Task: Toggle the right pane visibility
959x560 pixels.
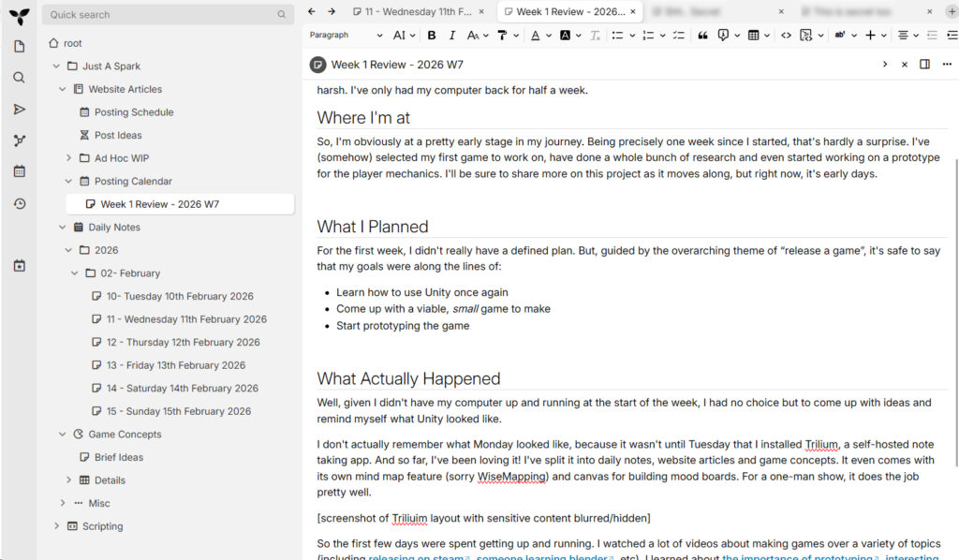Action: click(924, 65)
